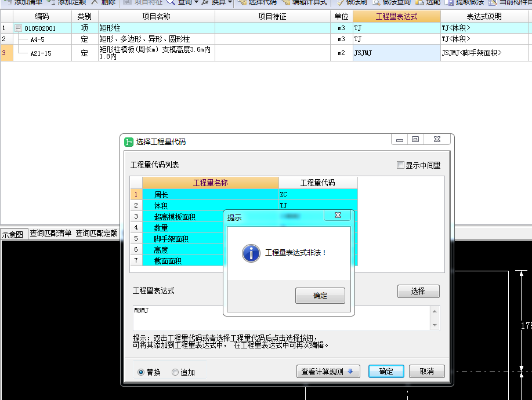
Task: Click the 项目特征 column header
Action: (273, 16)
